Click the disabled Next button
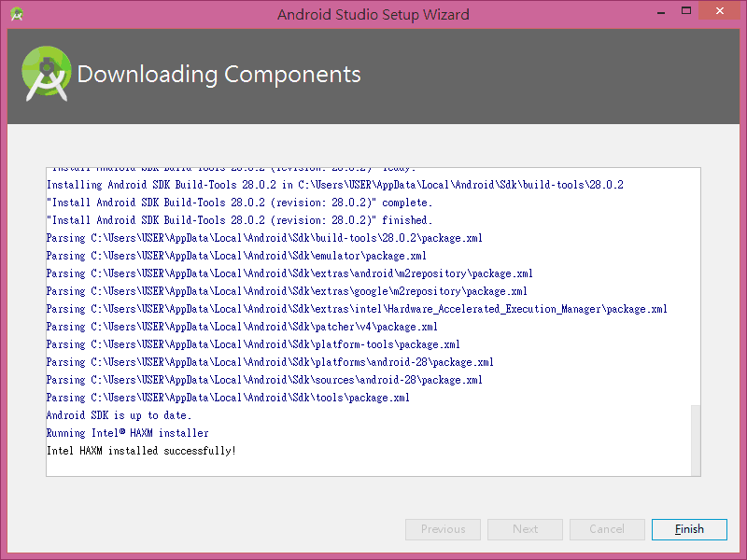Screen dimensions: 747x560 pos(525,529)
